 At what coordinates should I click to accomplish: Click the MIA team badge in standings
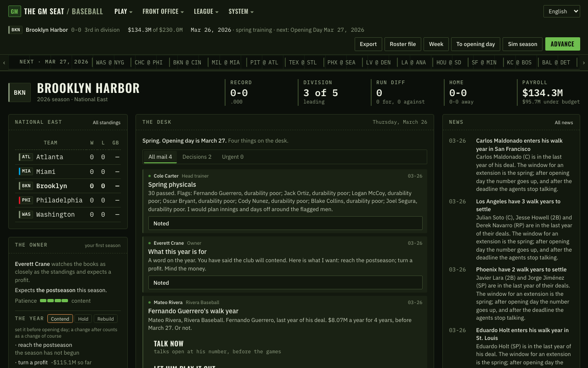[26, 171]
